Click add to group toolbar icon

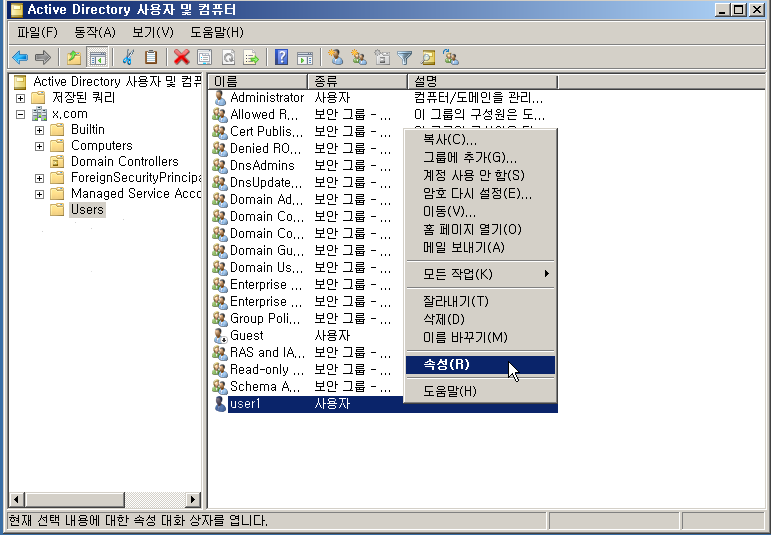point(451,58)
